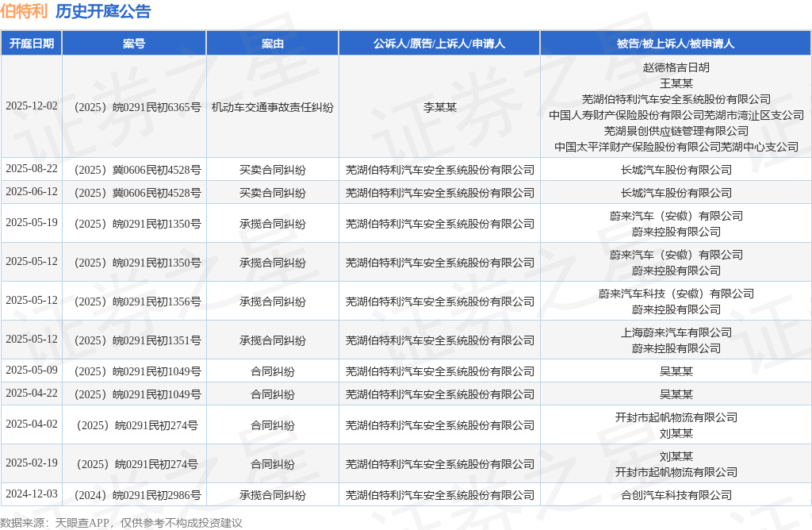The width and height of the screenshot is (812, 530).
Task: Select the 被告/被上诉人/被申请人 header
Action: (x=676, y=44)
